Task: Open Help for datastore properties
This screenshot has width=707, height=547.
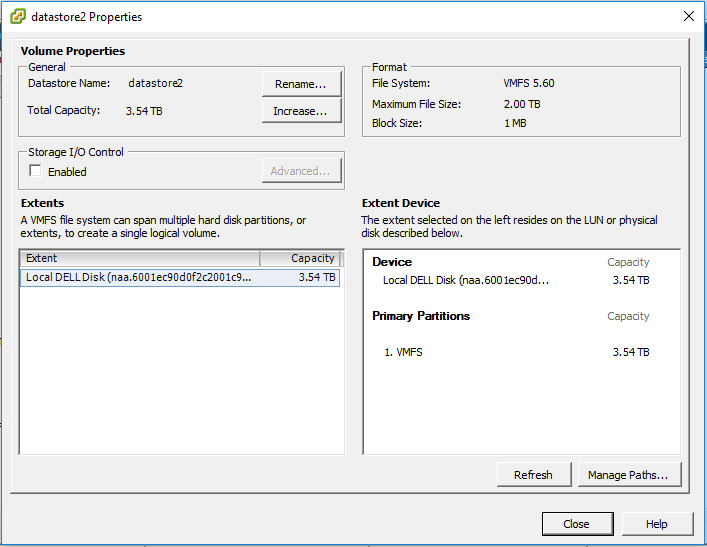Action: tap(656, 524)
